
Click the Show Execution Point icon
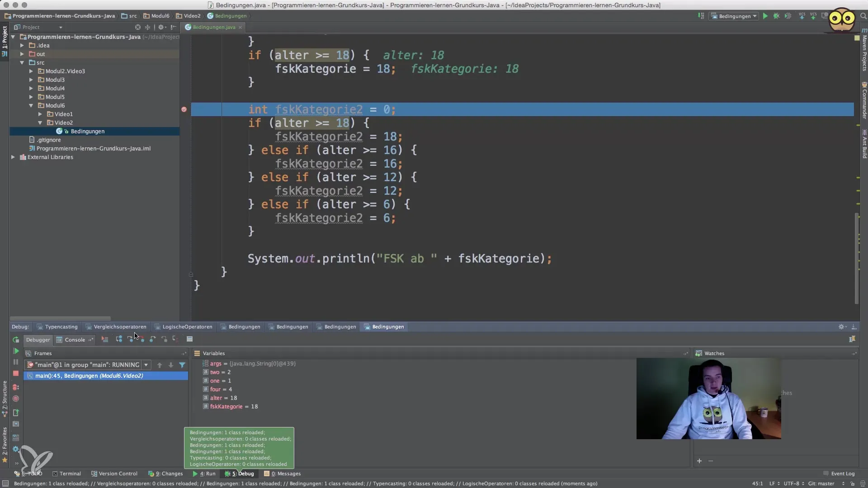[x=105, y=339]
